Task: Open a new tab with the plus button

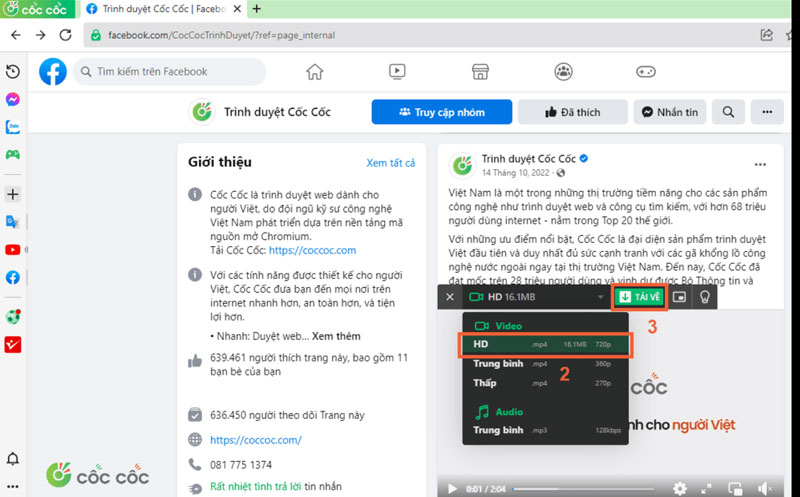Action: (x=257, y=9)
